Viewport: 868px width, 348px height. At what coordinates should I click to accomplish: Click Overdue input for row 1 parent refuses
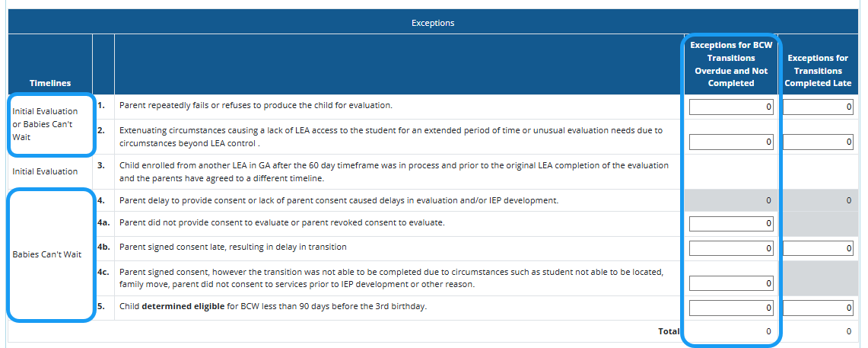730,107
